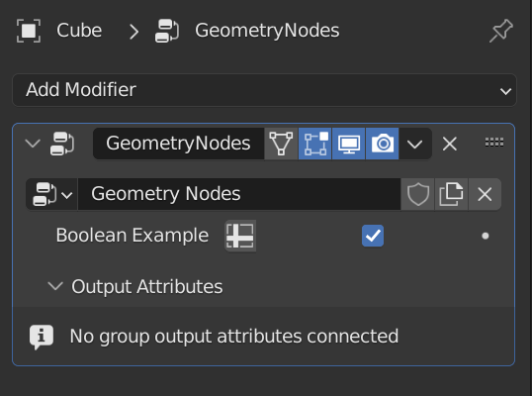Edit the GeometryNodes modifier name field
This screenshot has width=532, height=396.
tap(178, 144)
